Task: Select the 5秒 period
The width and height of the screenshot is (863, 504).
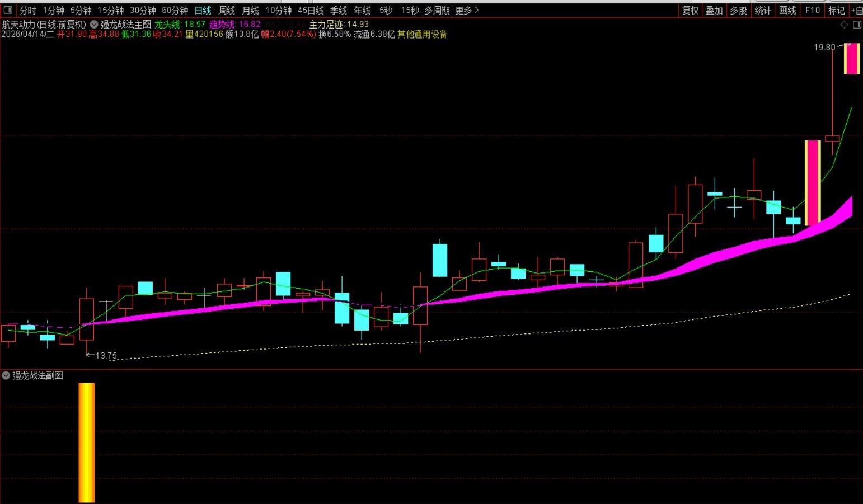Action: 386,10
